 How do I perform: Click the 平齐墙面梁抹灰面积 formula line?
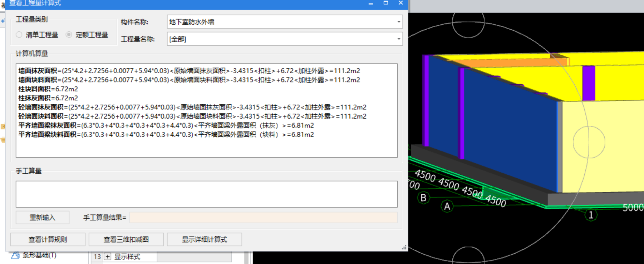pyautogui.click(x=166, y=125)
